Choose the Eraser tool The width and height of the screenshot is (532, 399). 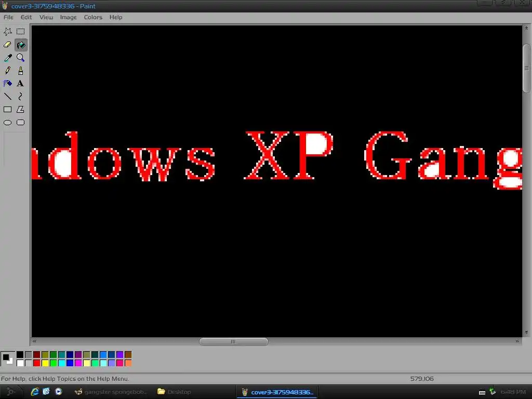[7, 45]
